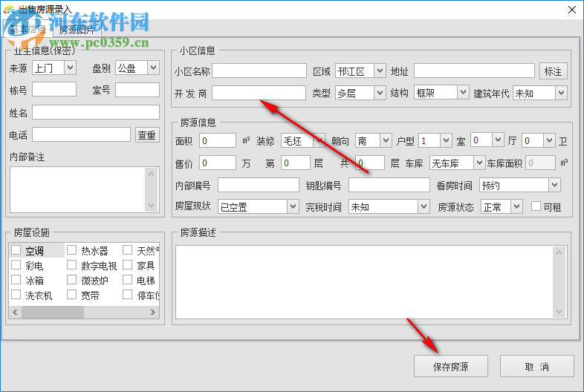Viewport: 584px width, 392px height.
Task: Expand the 建筑年代 dropdown showing 未知
Action: (x=539, y=93)
